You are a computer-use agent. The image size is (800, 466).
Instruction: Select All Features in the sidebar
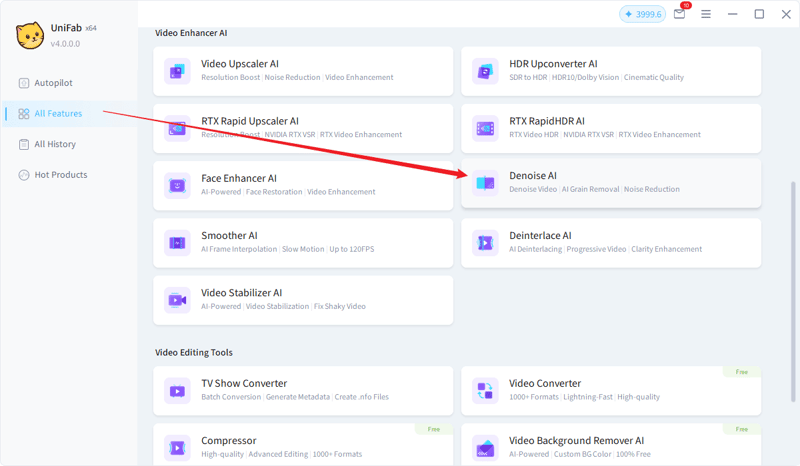tap(70, 113)
